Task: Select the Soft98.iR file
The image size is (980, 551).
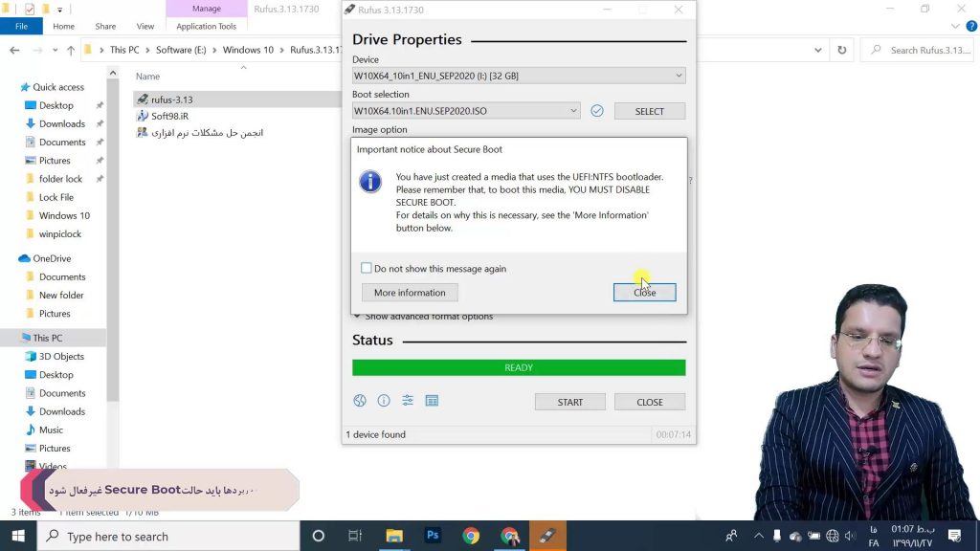Action: click(x=169, y=116)
